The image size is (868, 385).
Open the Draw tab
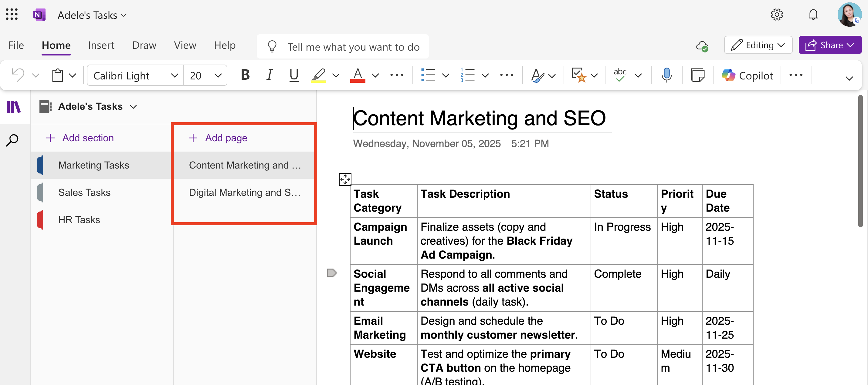click(x=144, y=45)
